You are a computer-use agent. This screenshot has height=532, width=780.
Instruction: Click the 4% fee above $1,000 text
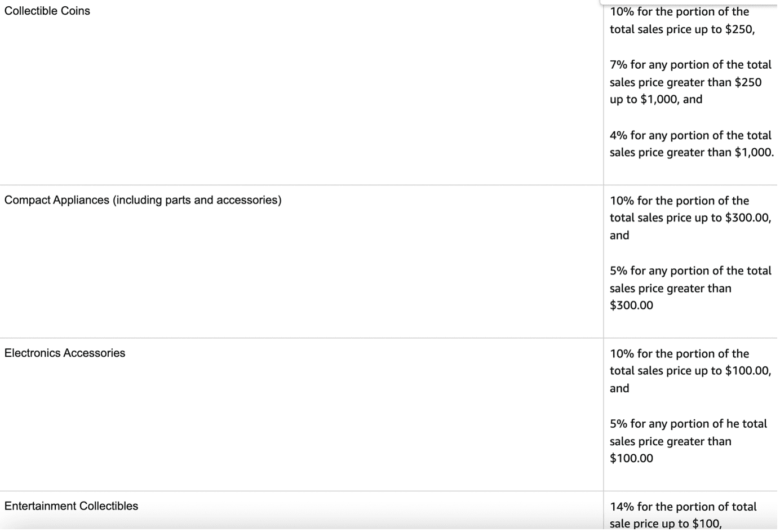[x=691, y=144]
